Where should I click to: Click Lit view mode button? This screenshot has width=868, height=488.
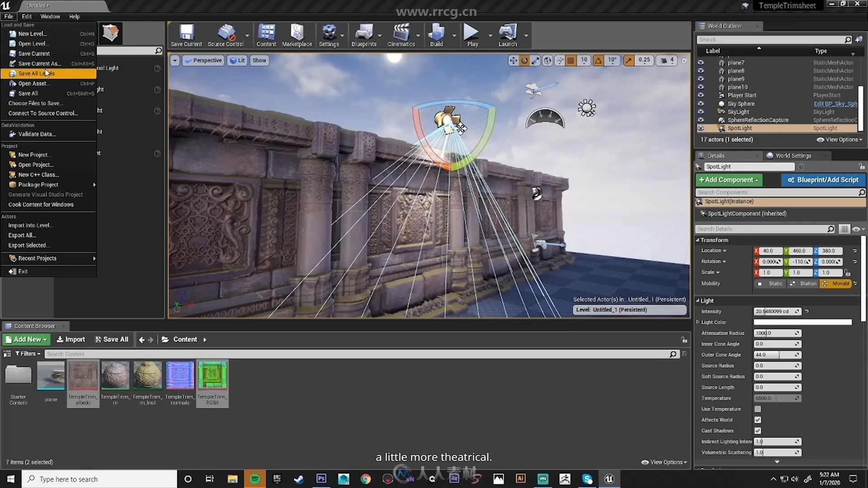(x=237, y=61)
